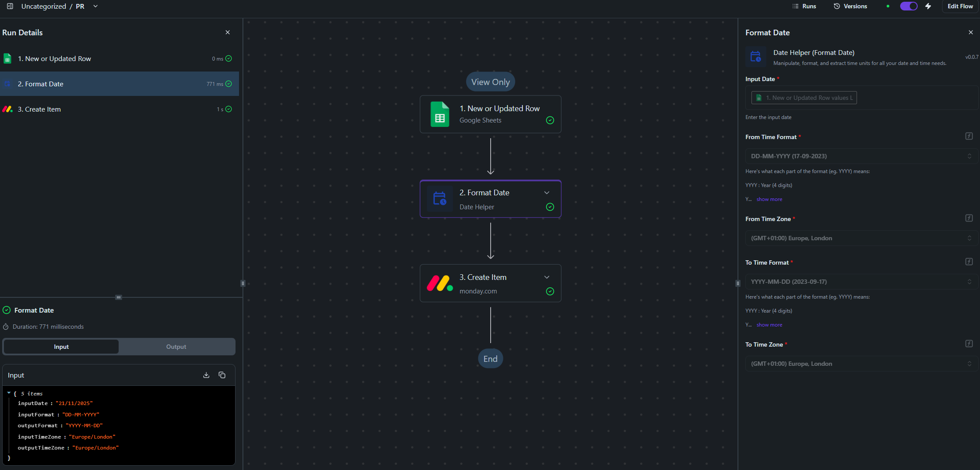980x470 pixels.
Task: Click the sidebar panel toggle icon
Action: [10, 6]
